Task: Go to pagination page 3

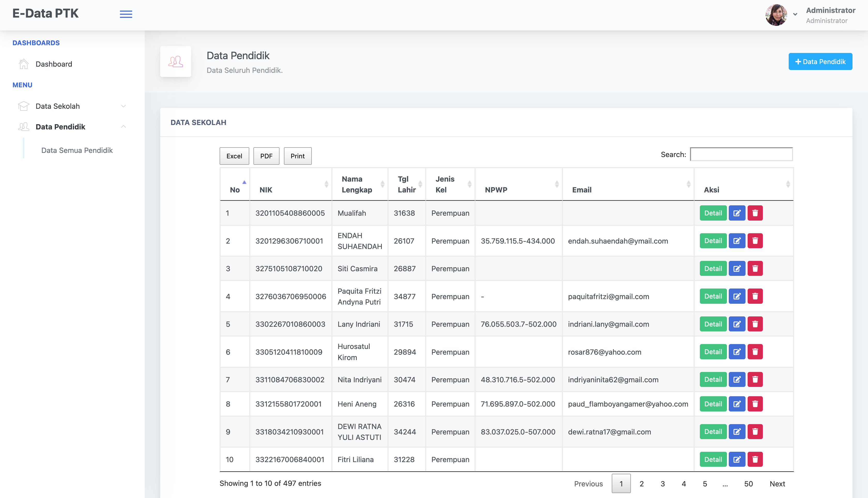Action: [x=663, y=484]
